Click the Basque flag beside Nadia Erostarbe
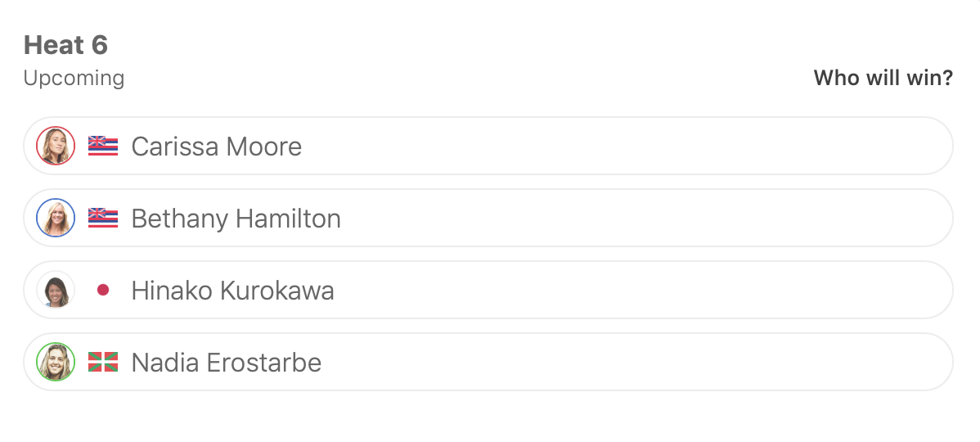The height and width of the screenshot is (442, 980). pos(103,363)
